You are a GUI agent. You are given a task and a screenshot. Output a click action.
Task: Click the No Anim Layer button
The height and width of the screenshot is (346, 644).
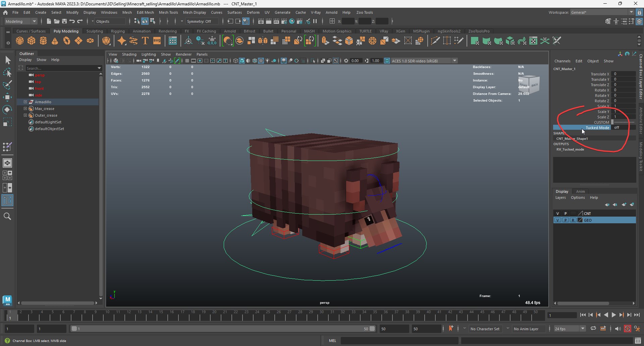click(526, 329)
